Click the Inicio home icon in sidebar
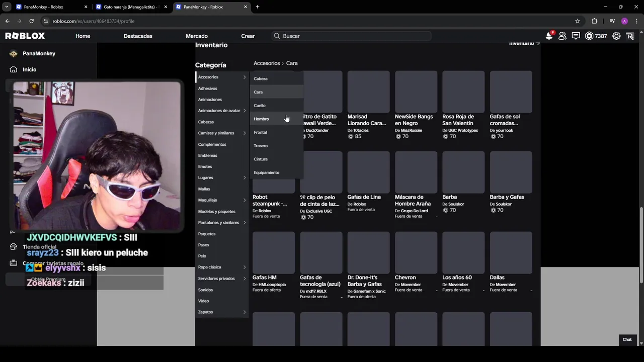The image size is (644, 362). [13, 69]
